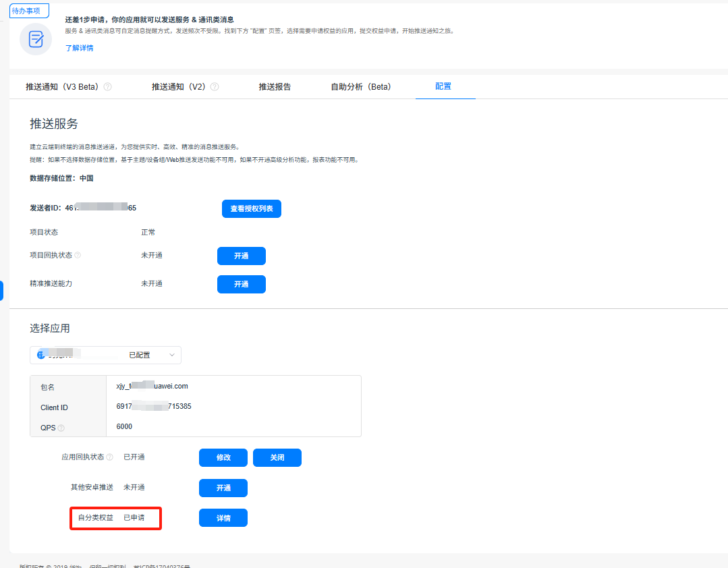The height and width of the screenshot is (568, 728).
Task: Click help icon next to 项目回执状态
Action: tap(78, 256)
